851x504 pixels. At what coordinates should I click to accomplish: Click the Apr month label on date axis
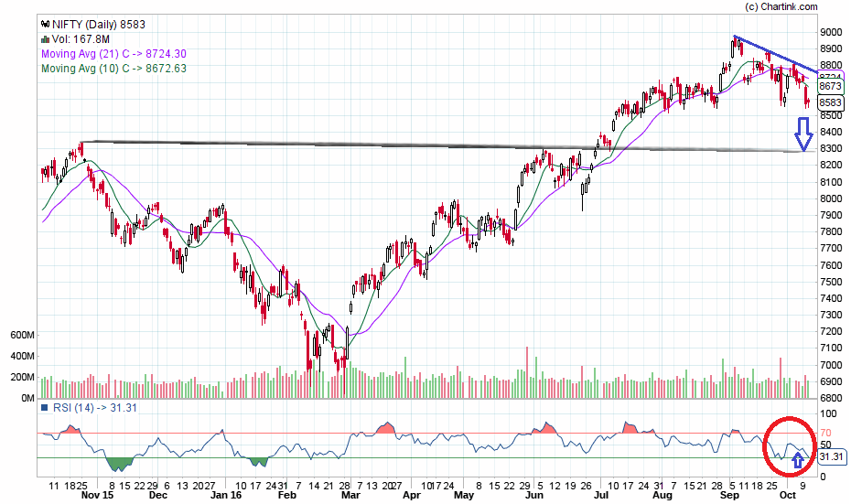point(412,496)
